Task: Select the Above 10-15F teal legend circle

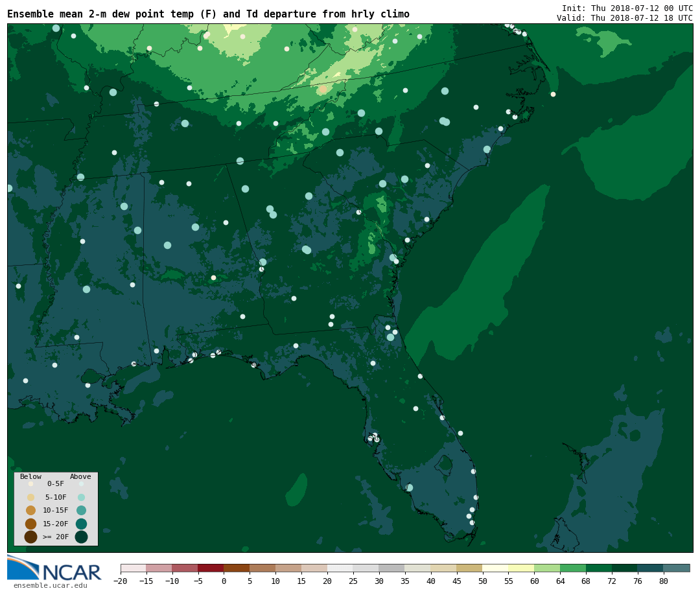Action: coord(81,511)
